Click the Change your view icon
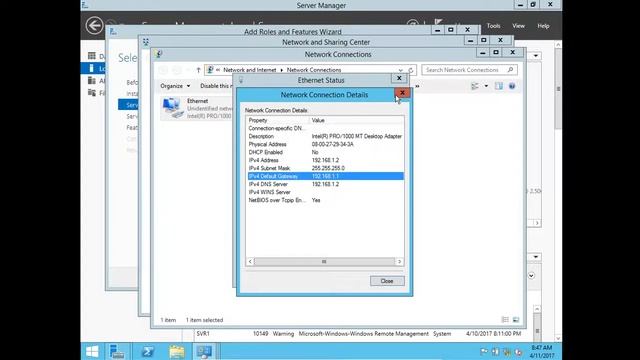This screenshot has height=360, width=640. [x=475, y=86]
